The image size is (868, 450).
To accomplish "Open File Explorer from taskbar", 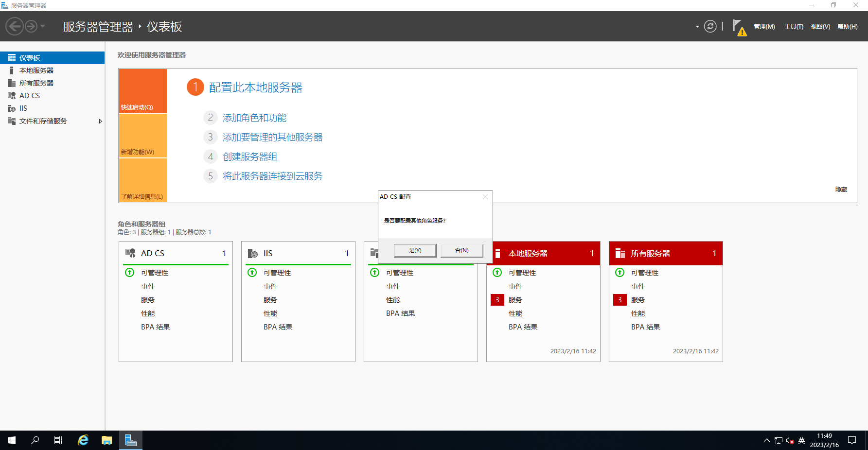I will coord(107,440).
